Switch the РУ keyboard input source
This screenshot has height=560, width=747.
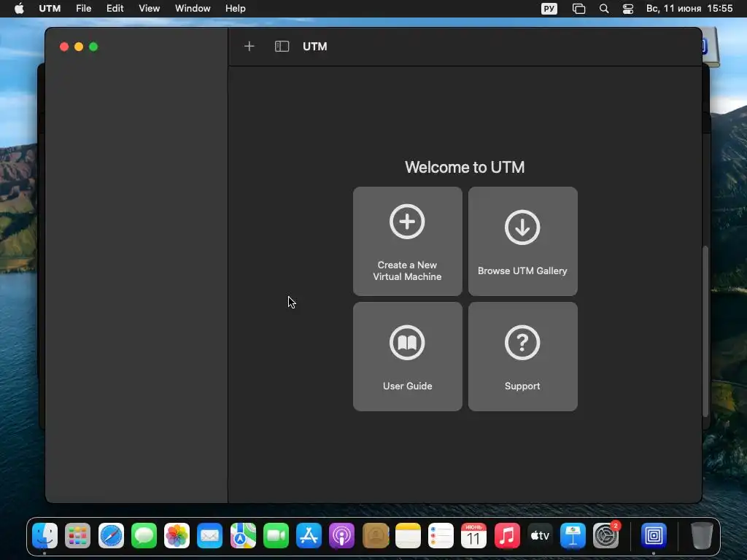click(549, 9)
